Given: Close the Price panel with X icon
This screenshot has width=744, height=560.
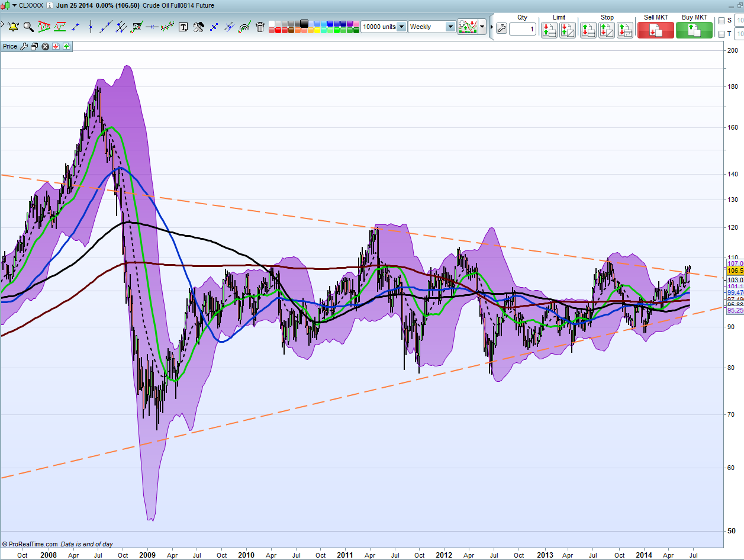Looking at the screenshot, I should click(x=45, y=46).
